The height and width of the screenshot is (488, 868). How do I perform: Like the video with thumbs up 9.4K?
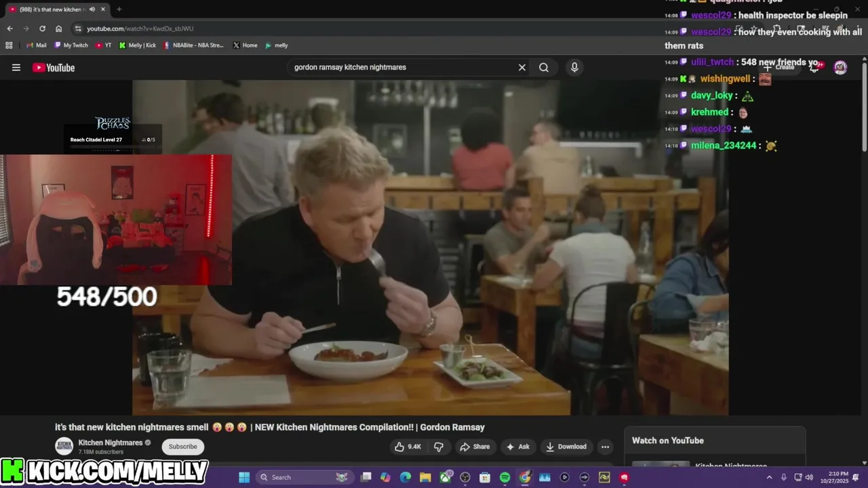(409, 447)
